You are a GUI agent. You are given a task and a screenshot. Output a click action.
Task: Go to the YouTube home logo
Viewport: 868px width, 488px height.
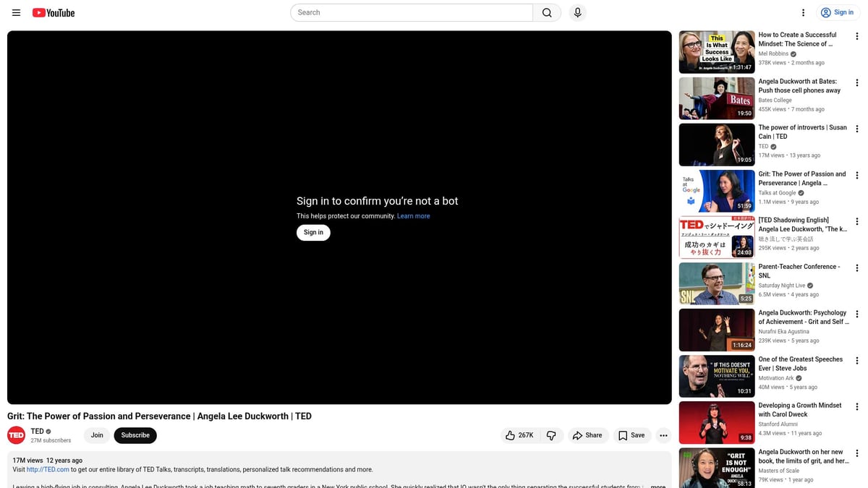pyautogui.click(x=54, y=12)
